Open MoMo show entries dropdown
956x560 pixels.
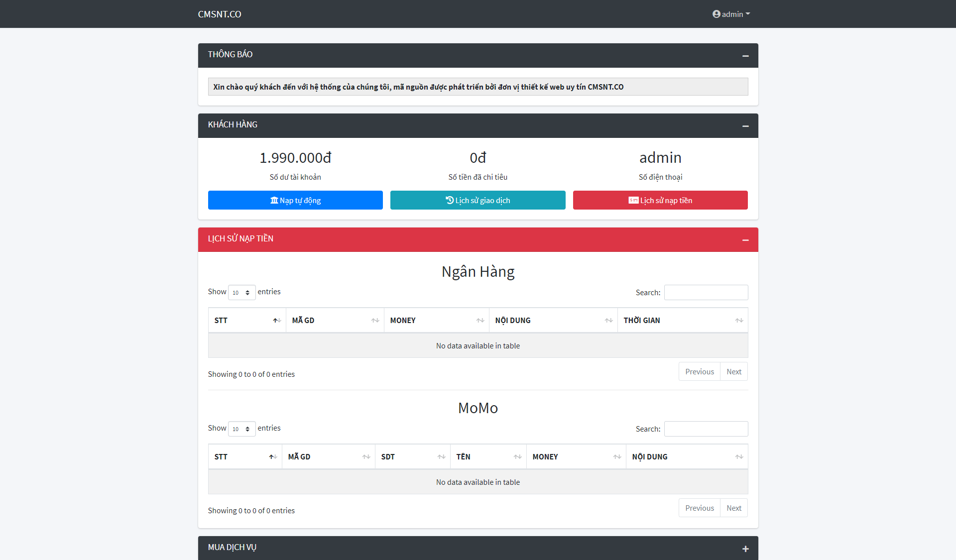(241, 429)
